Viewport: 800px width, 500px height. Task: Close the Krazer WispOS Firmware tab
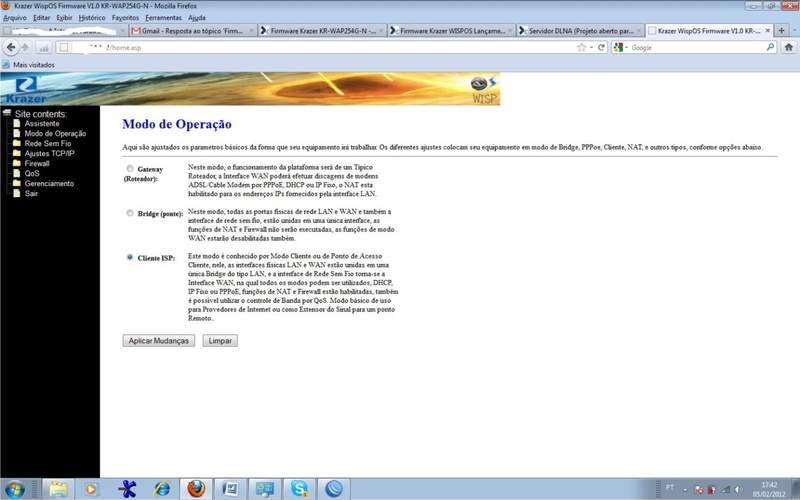(768, 31)
